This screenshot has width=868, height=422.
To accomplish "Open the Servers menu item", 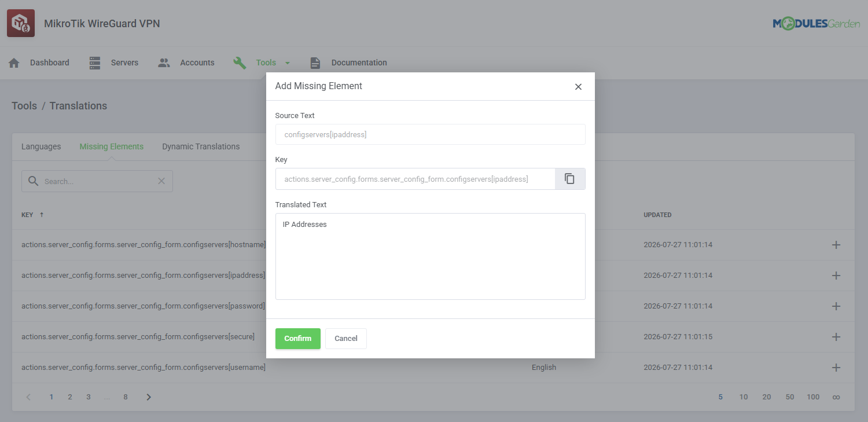I will point(124,63).
